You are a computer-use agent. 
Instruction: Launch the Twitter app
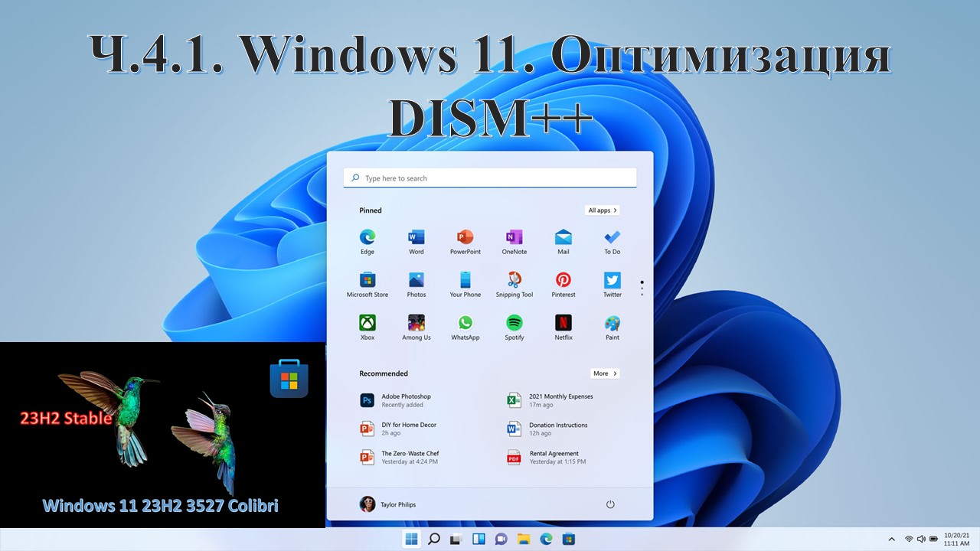612,285
